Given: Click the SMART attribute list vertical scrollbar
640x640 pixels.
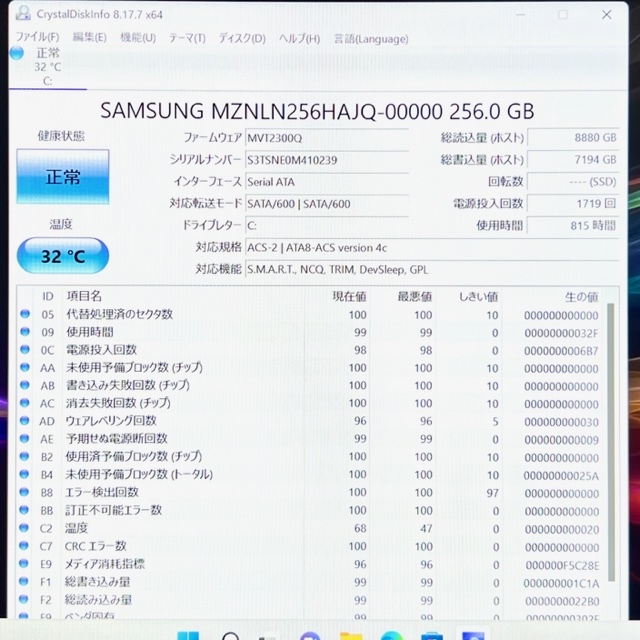Looking at the screenshot, I should point(611,442).
